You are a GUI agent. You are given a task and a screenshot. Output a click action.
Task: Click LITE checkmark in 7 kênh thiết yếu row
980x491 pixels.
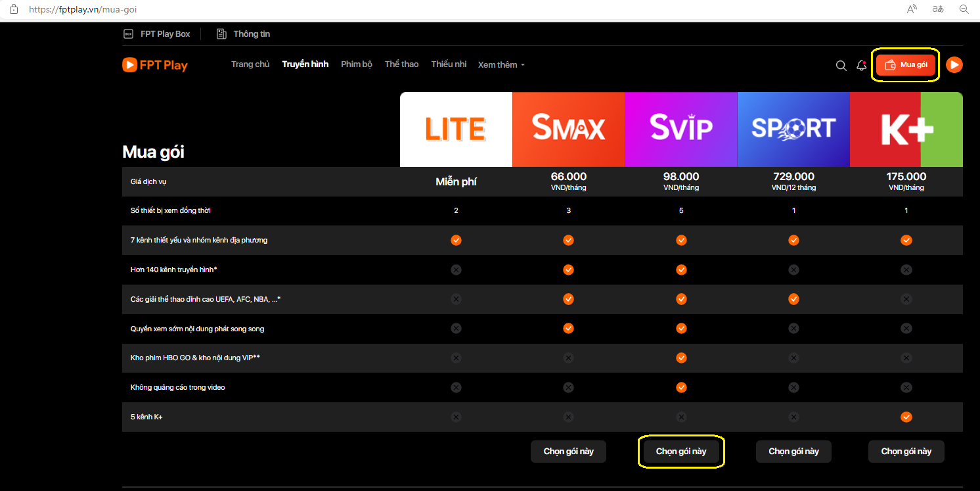[456, 240]
